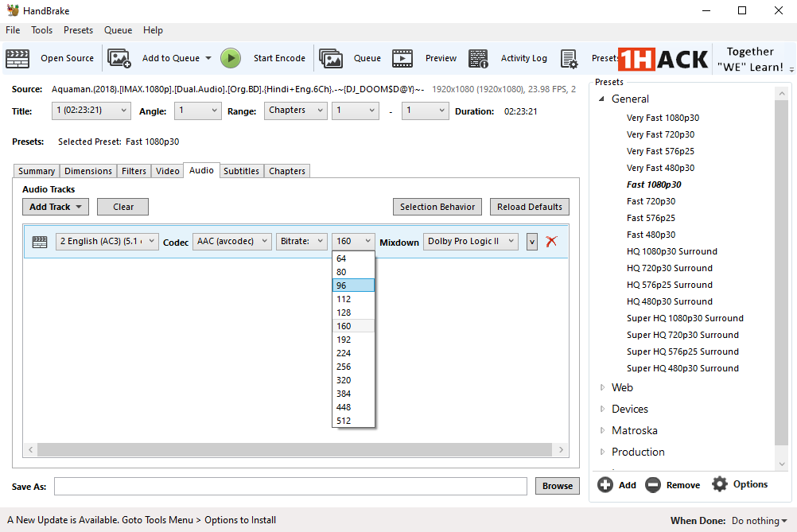Click the Preview filmstrip icon
Viewport: 797px width, 532px height.
[x=402, y=58]
